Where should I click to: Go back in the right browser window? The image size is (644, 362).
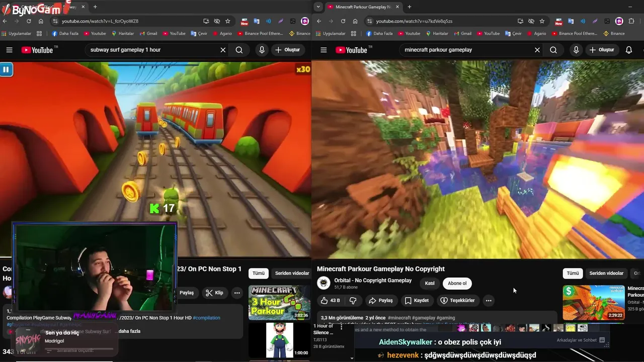coord(318,21)
